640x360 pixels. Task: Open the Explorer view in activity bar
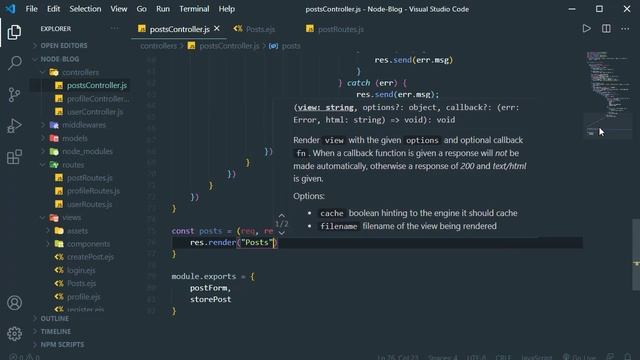click(x=14, y=32)
